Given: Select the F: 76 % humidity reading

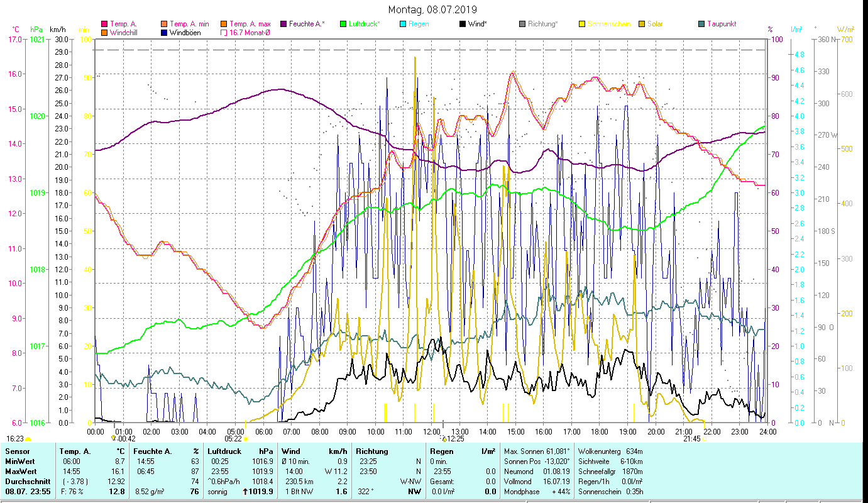Looking at the screenshot, I should [x=72, y=492].
